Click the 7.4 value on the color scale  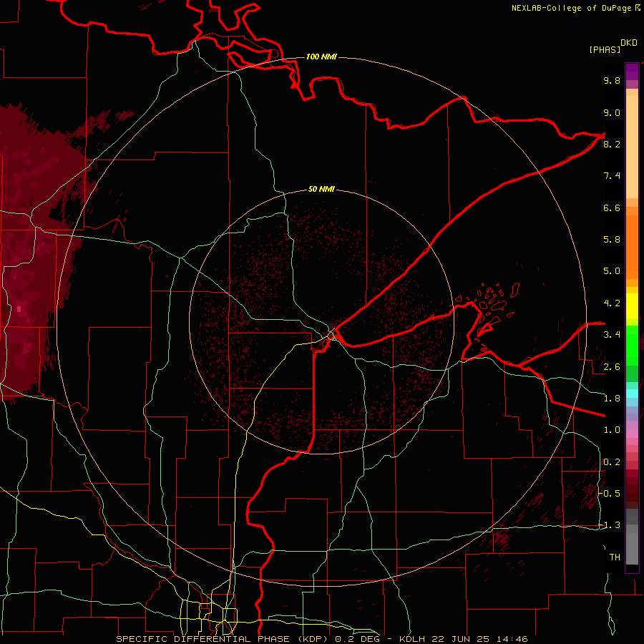click(x=612, y=176)
